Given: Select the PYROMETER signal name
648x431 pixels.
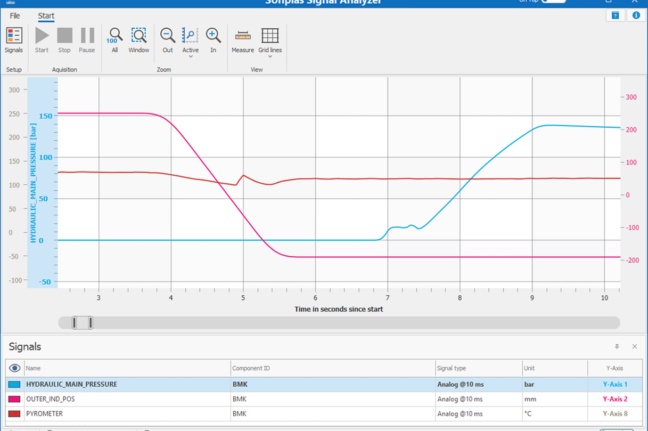Looking at the screenshot, I should (44, 414).
